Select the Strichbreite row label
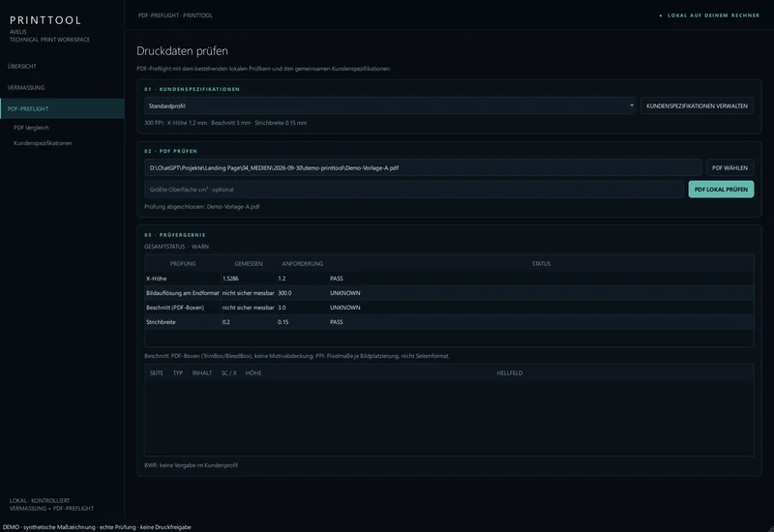774x532 pixels. pyautogui.click(x=161, y=322)
